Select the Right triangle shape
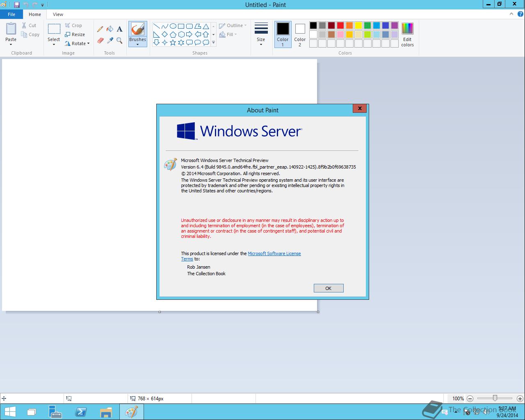Image resolution: width=525 pixels, height=420 pixels. coord(156,34)
